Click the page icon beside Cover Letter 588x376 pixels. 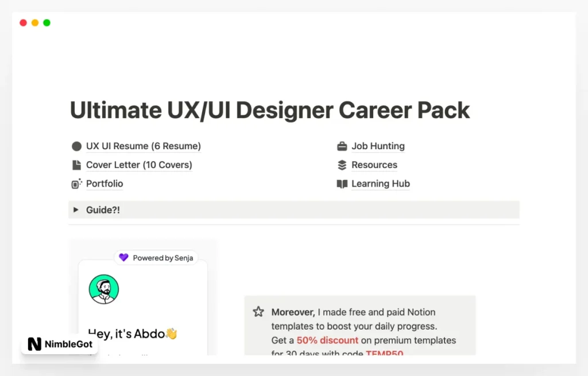coord(76,165)
